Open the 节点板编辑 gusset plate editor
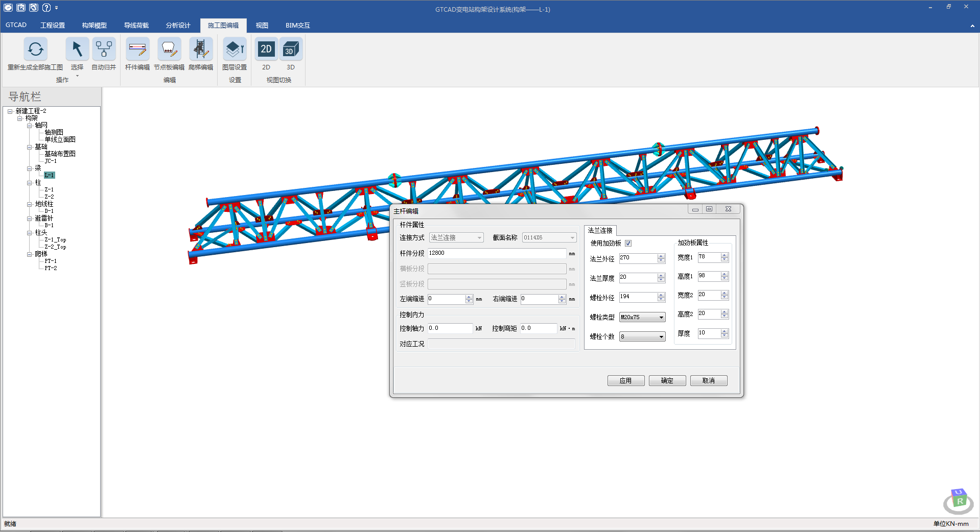980x532 pixels. pyautogui.click(x=169, y=50)
